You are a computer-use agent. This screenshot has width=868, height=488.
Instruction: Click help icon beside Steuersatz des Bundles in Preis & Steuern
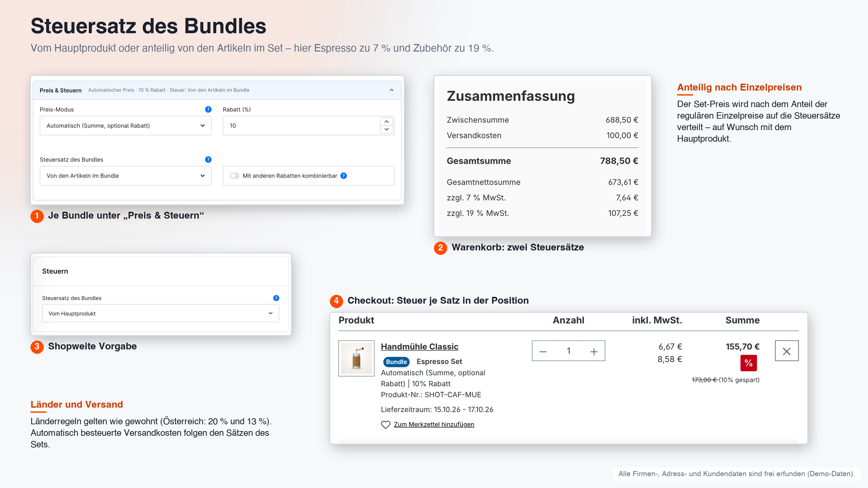[x=208, y=160]
